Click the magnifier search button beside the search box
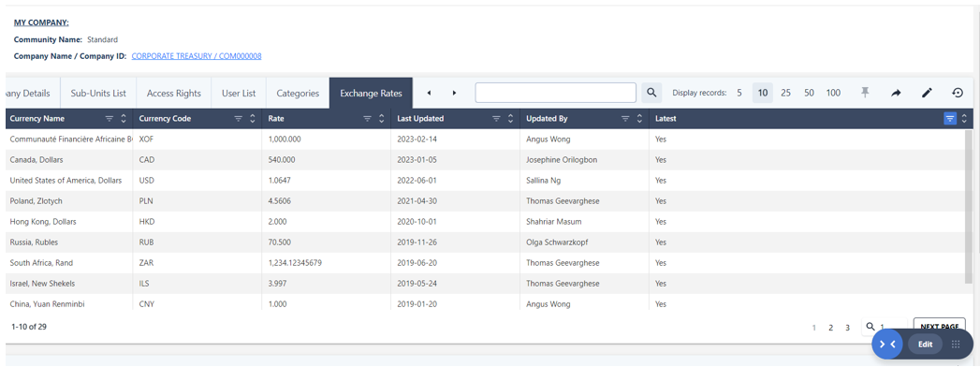Screen dimensions: 980x367 pos(651,93)
